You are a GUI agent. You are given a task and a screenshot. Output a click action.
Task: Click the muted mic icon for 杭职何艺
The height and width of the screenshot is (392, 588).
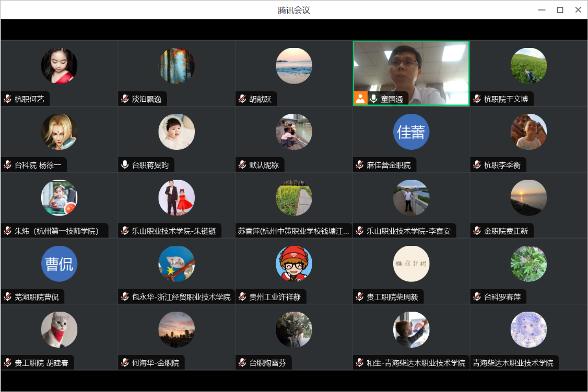tap(8, 99)
